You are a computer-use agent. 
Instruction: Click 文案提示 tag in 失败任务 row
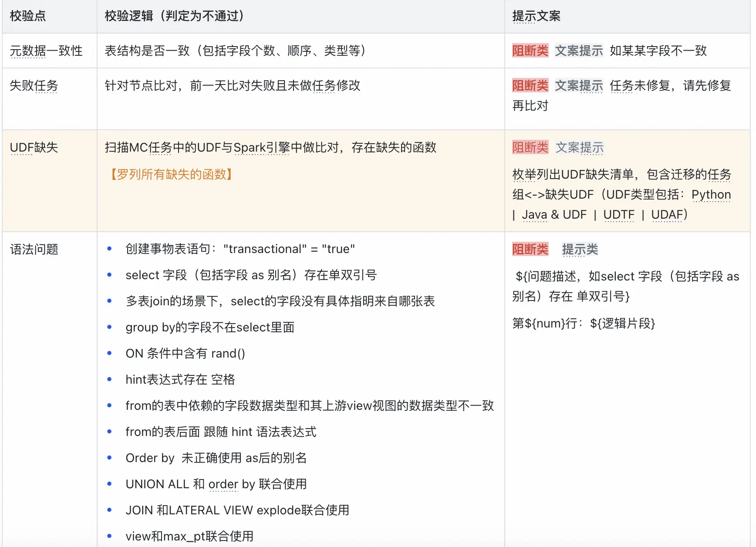(x=579, y=86)
